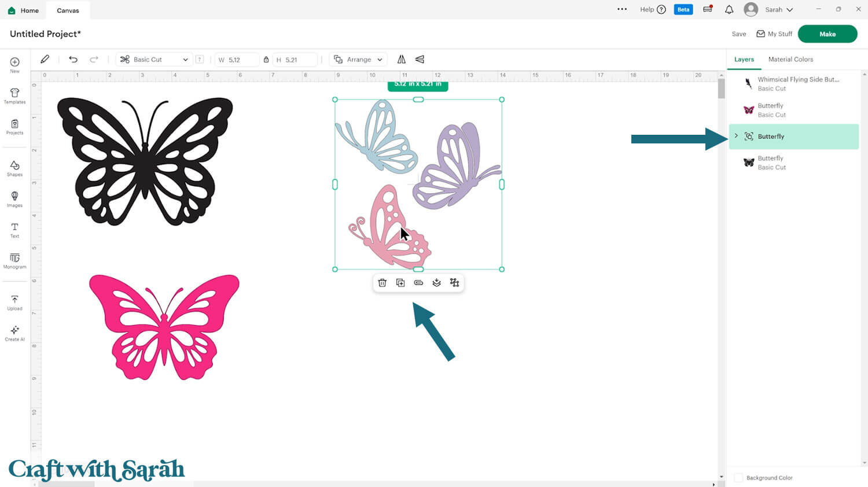868x487 pixels.
Task: Flip selection vertically
Action: point(420,59)
